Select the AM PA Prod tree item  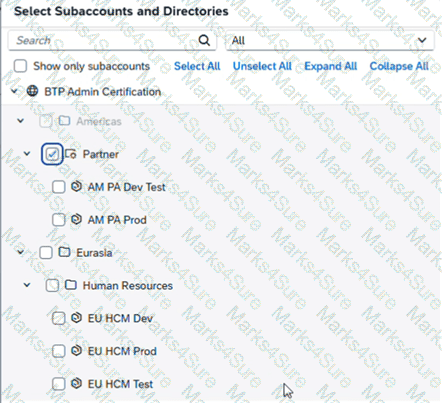[117, 220]
